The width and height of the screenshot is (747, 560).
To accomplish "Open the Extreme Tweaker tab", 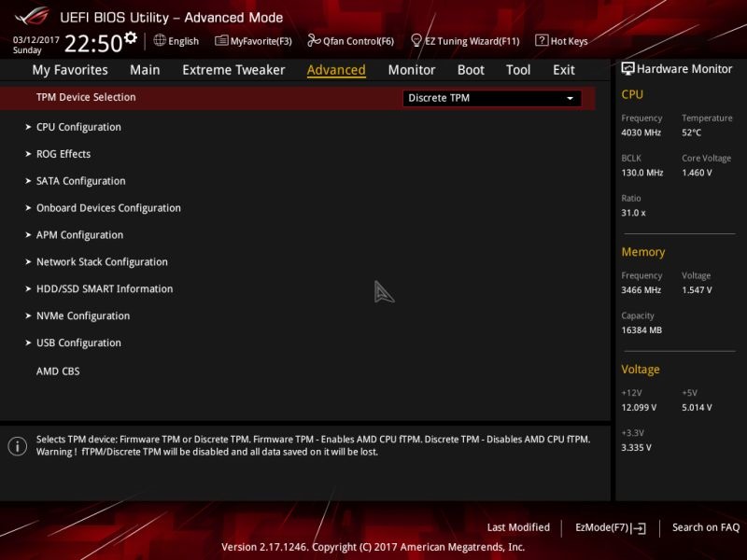I will click(x=233, y=70).
